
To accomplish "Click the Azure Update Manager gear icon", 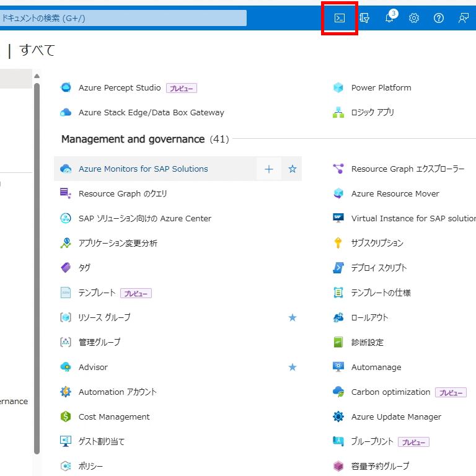I will click(338, 416).
